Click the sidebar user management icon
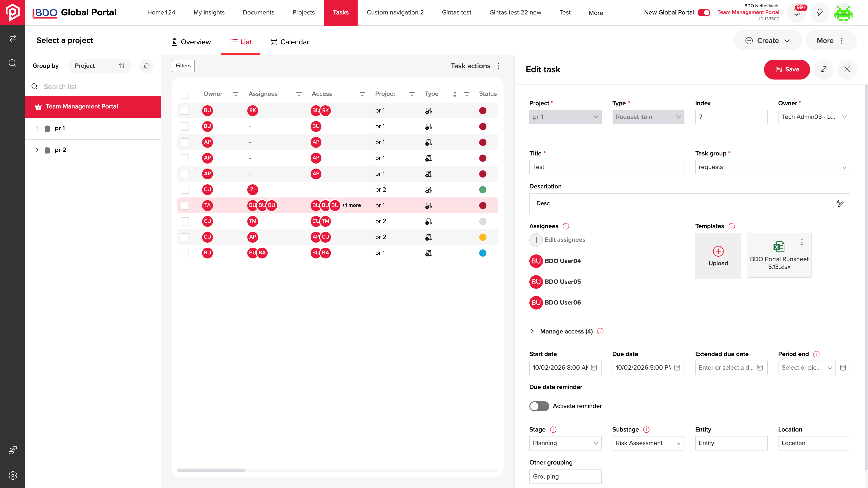The image size is (868, 488). (12, 450)
